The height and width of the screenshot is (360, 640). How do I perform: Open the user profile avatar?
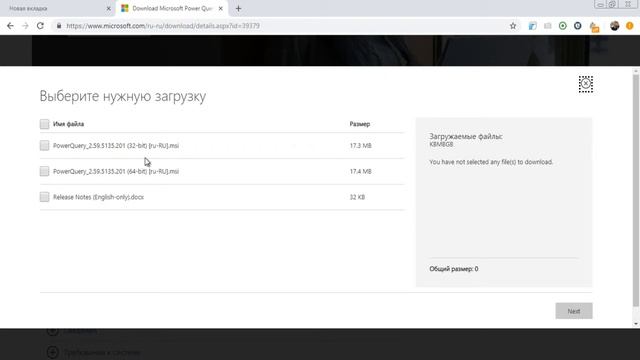pos(615,26)
